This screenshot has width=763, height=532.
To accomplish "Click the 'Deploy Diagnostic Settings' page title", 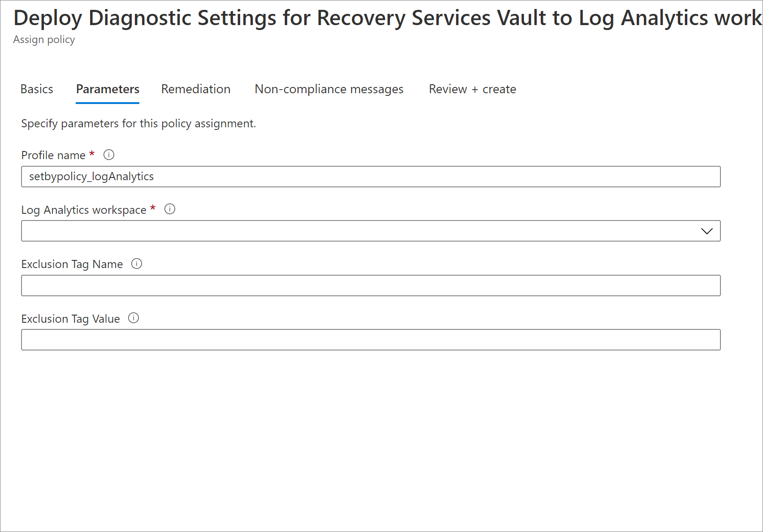I will click(388, 18).
